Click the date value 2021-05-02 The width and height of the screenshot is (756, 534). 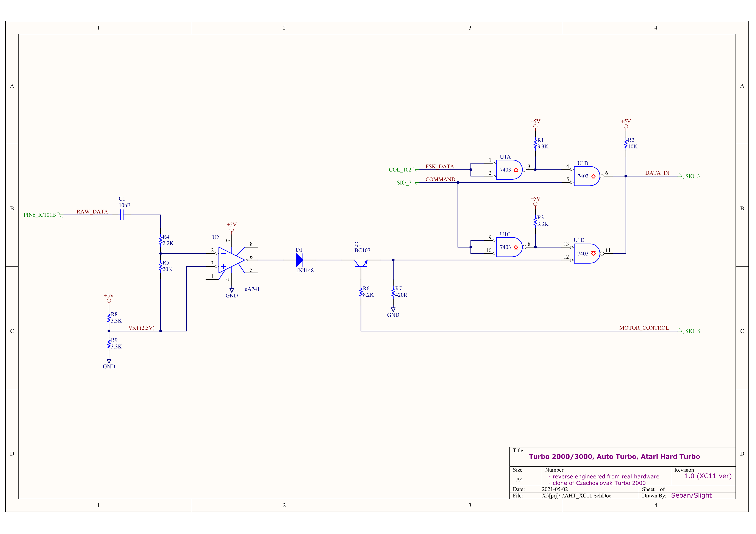point(555,489)
